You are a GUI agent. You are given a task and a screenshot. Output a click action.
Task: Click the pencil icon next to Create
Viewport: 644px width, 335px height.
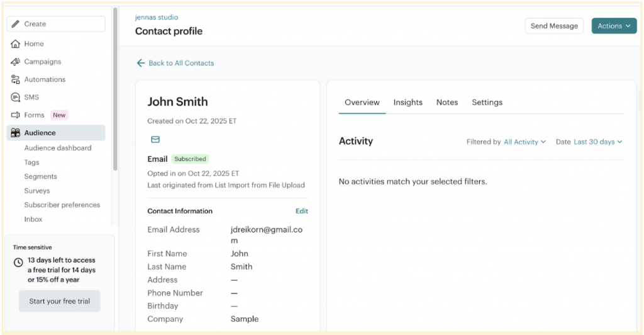pyautogui.click(x=15, y=24)
